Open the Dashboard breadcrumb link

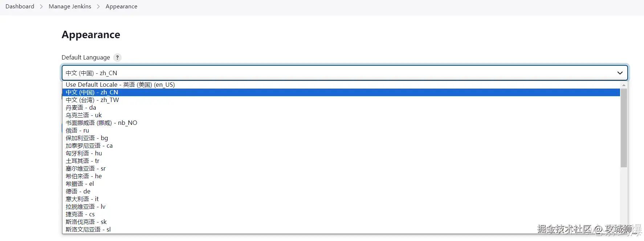[20, 7]
